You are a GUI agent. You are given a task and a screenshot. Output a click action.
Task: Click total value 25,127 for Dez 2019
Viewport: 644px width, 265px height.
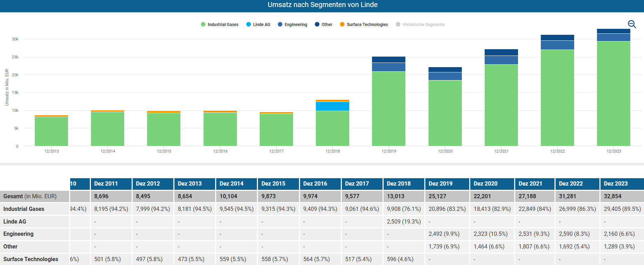437,196
